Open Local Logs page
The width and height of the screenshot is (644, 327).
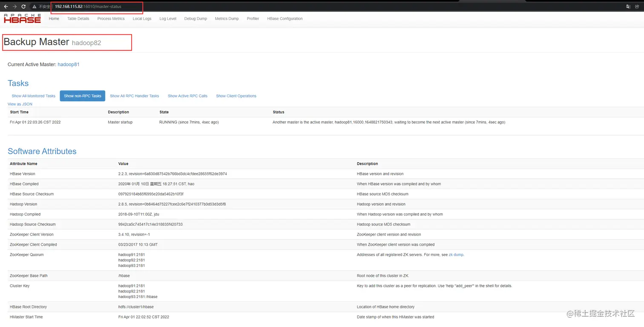142,19
